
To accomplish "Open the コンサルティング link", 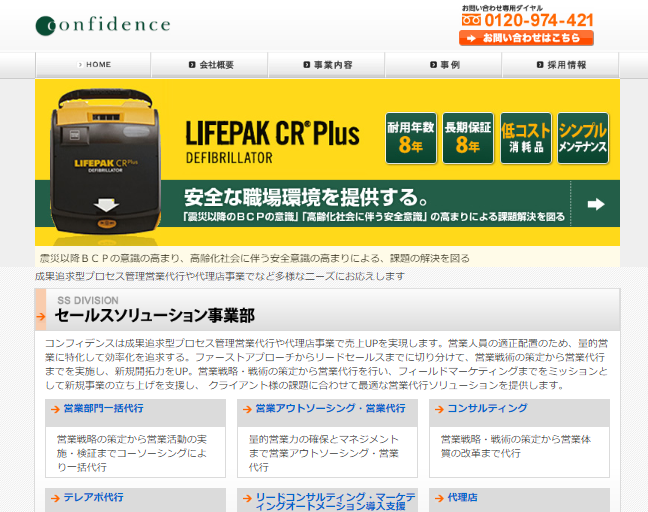I will (x=487, y=408).
